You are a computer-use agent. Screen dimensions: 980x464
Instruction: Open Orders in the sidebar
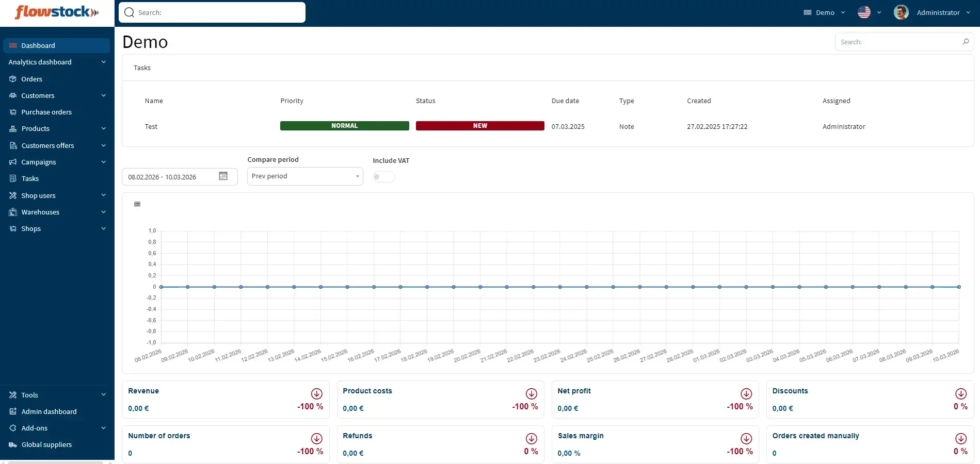pos(32,79)
